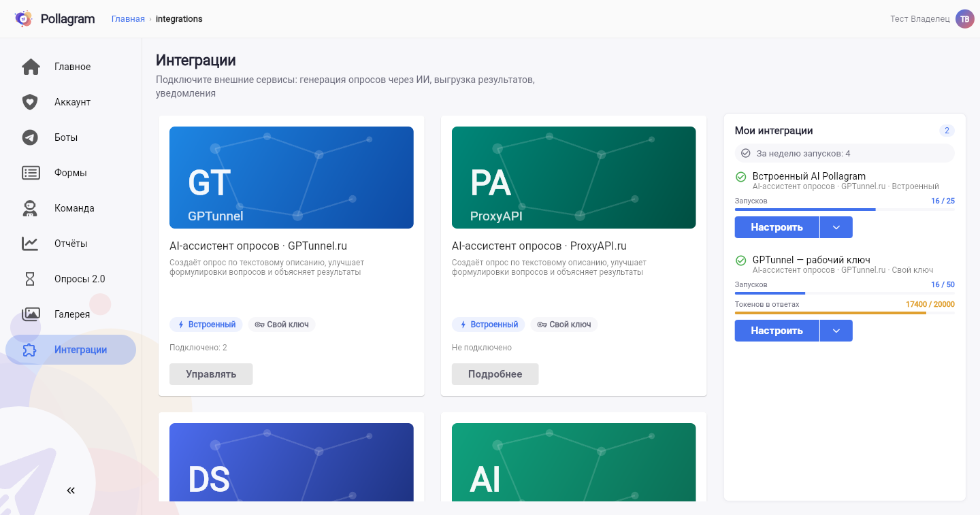Screen dimensions: 980x515
Task: Open Опросы 2.0 in the sidebar
Action: (x=71, y=279)
